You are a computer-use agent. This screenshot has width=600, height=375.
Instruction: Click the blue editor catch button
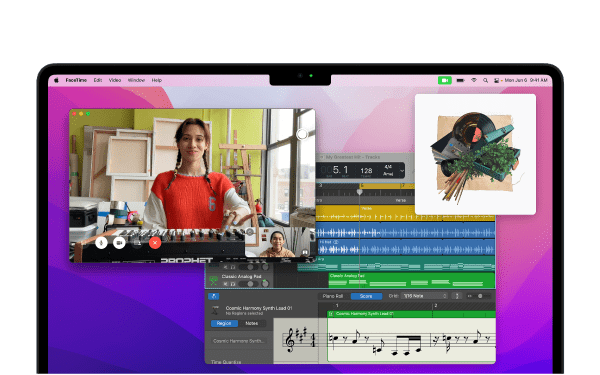point(214,296)
